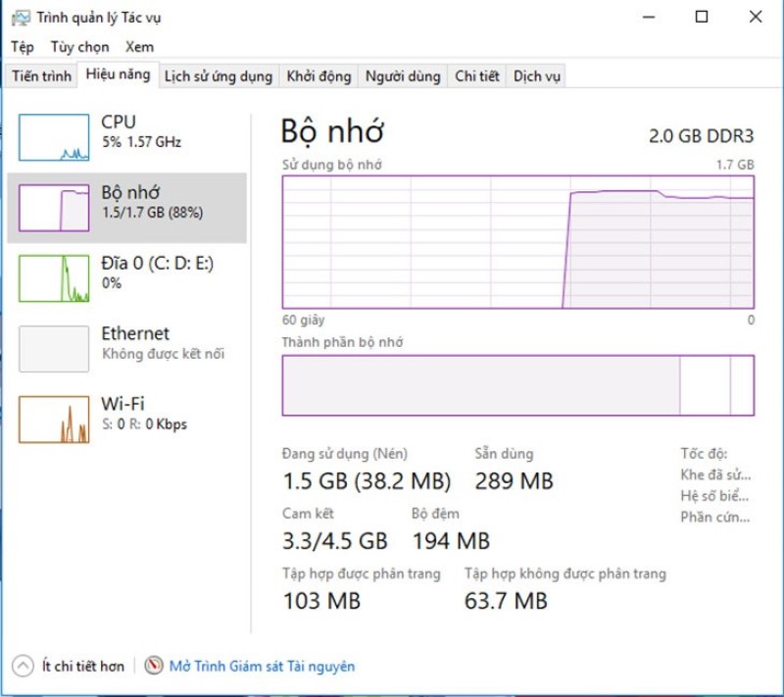
Task: Click the Thành phần bộ nhớ composition bar
Action: [517, 385]
